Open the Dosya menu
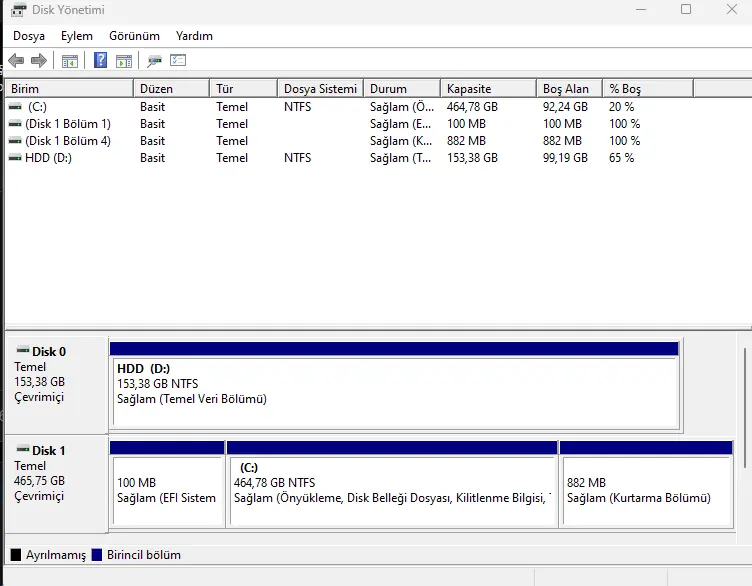 tap(29, 36)
